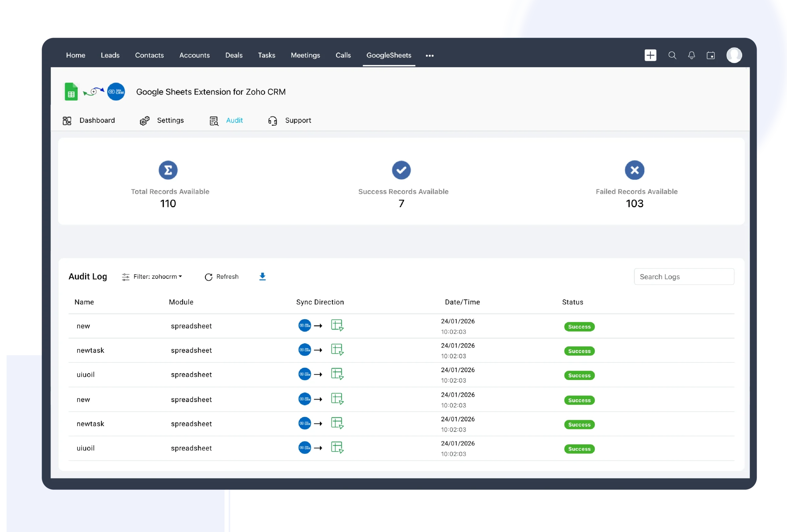This screenshot has width=787, height=532.
Task: Click inside the Search Logs field
Action: click(x=684, y=276)
